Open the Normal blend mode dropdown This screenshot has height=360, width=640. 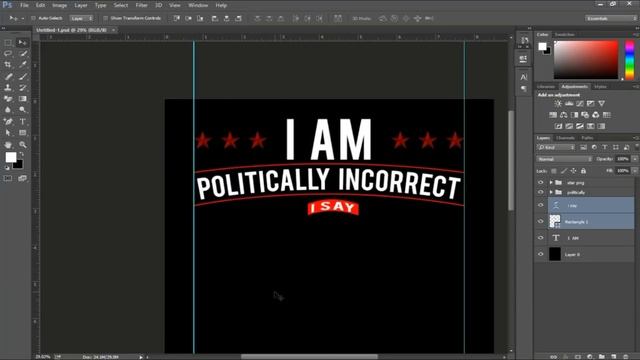[x=564, y=159]
